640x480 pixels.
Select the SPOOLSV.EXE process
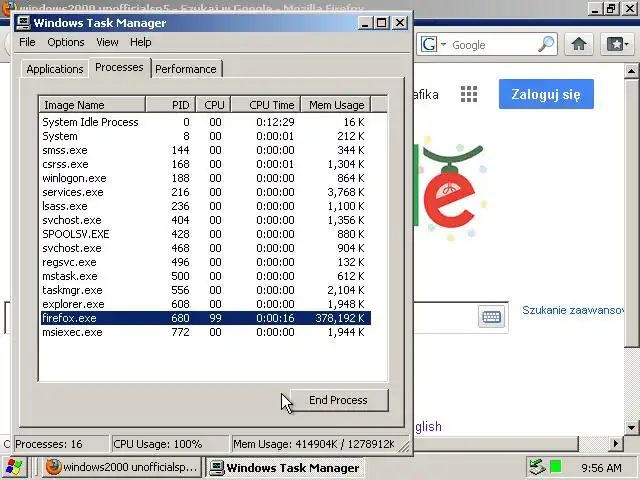click(206, 234)
